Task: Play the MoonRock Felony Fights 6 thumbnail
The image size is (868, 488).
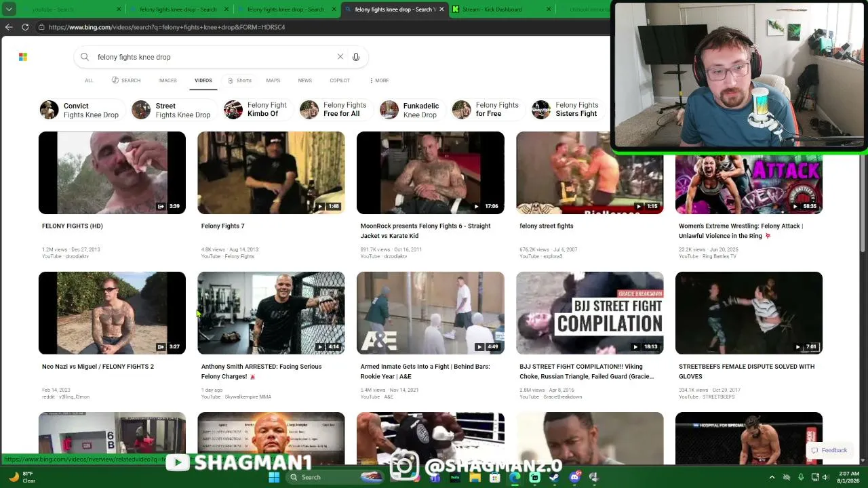Action: coord(431,173)
